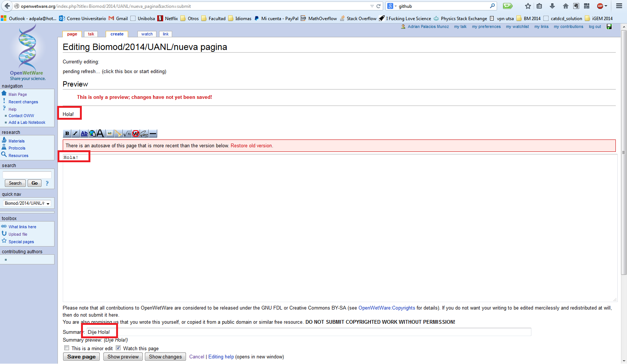
Task: Open the Adblock Plus dropdown arrow
Action: tap(606, 6)
